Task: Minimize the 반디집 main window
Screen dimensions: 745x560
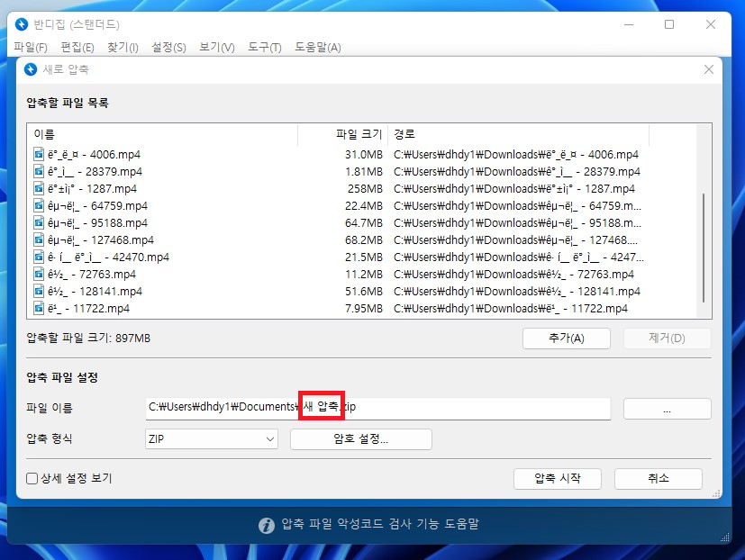Action: coord(629,24)
